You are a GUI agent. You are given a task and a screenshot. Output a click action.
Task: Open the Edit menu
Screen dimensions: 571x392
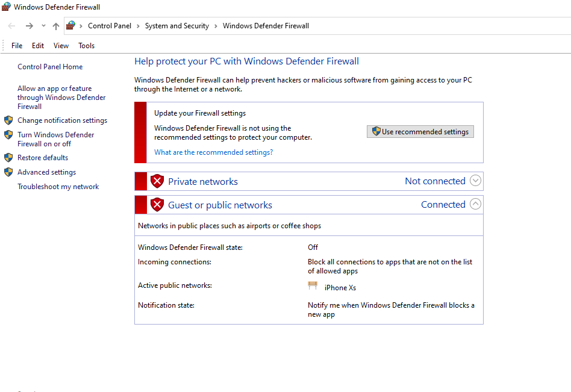click(38, 46)
